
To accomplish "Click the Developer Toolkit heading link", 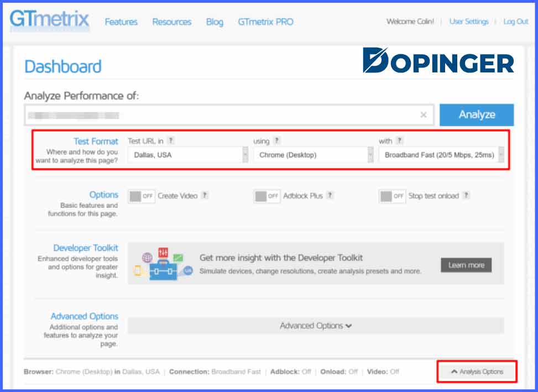I will point(86,248).
